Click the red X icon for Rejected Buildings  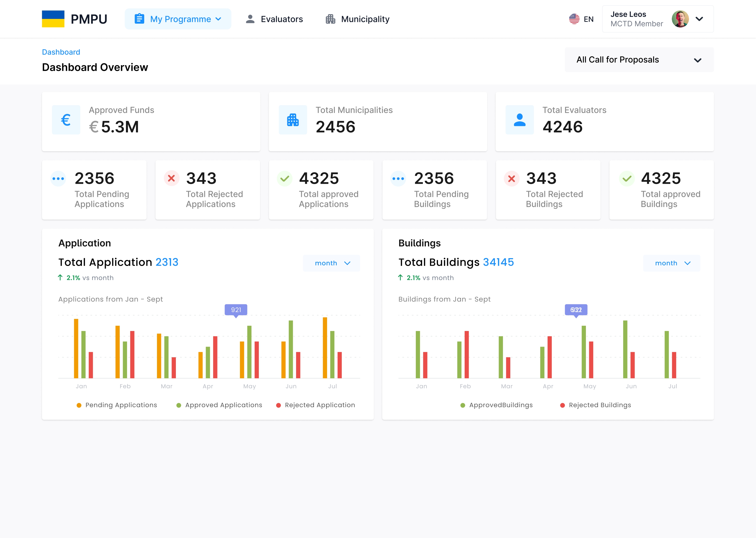(512, 179)
